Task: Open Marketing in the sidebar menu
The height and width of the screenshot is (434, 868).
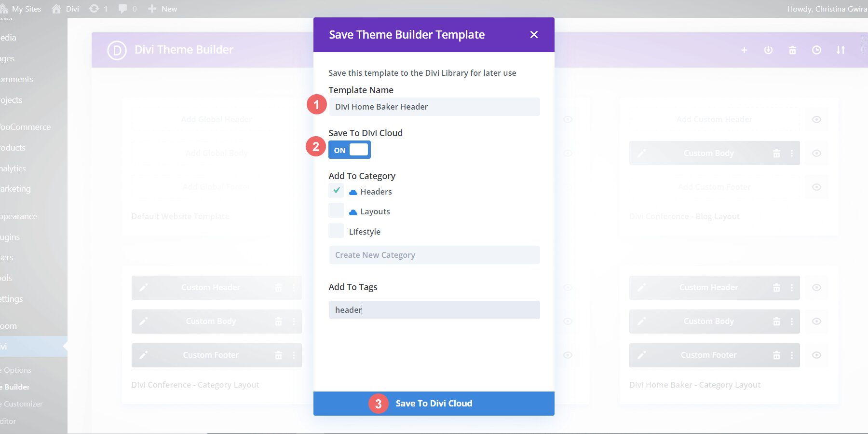Action: pyautogui.click(x=15, y=189)
